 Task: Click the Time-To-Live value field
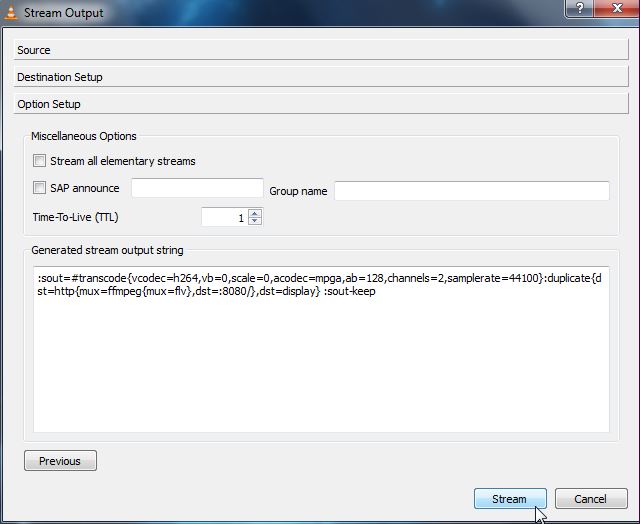pyautogui.click(x=224, y=217)
